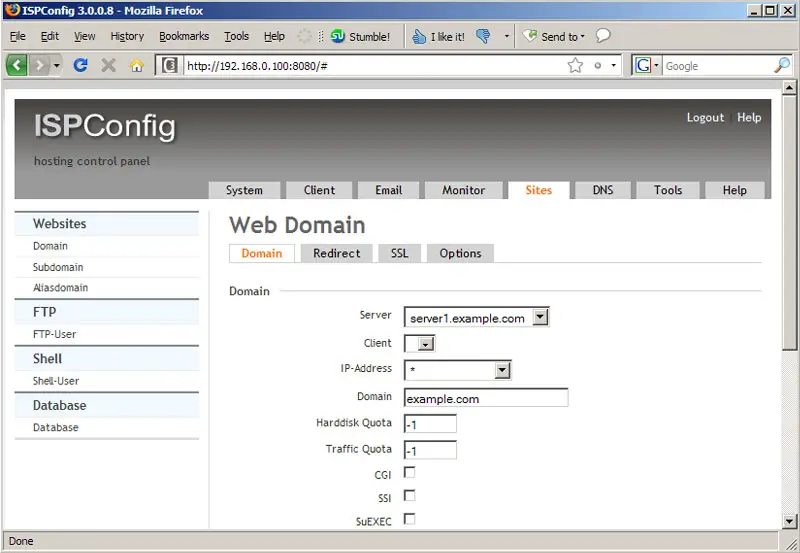Open the File menu
This screenshot has width=800, height=553.
point(17,36)
